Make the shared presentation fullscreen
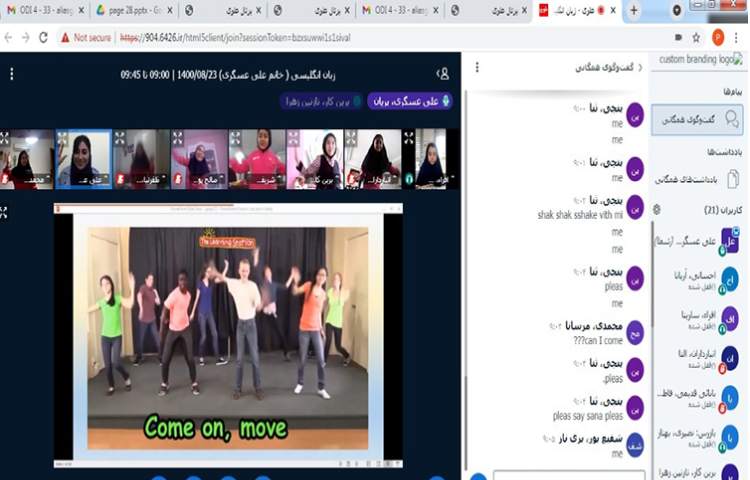Image resolution: width=750 pixels, height=480 pixels. (4, 213)
